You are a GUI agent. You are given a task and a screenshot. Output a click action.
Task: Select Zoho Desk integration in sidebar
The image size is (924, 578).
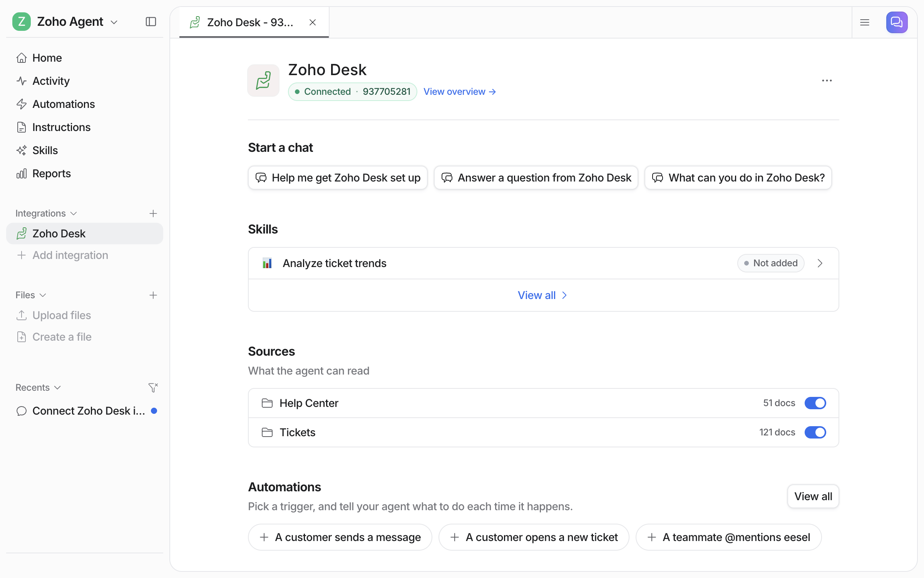(85, 234)
